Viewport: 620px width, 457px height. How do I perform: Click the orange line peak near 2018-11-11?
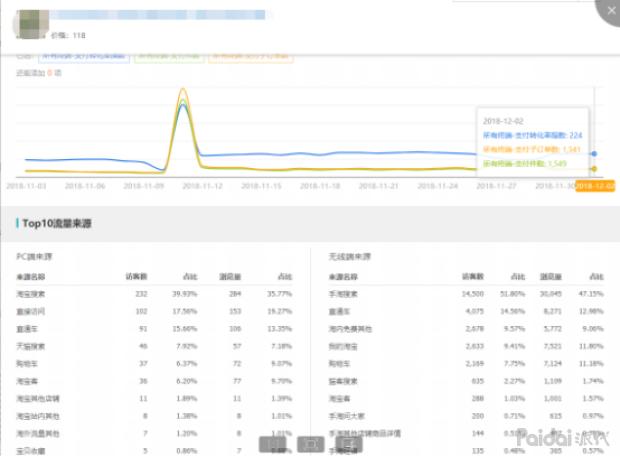point(183,89)
